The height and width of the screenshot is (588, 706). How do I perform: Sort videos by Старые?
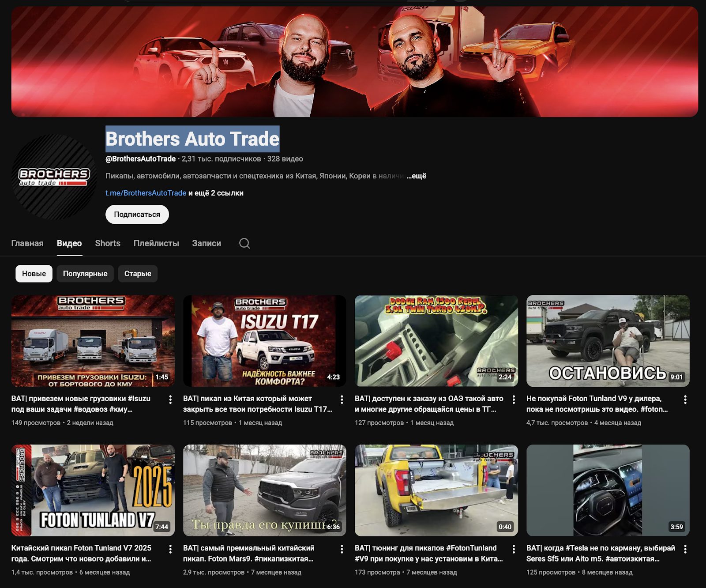tap(138, 274)
